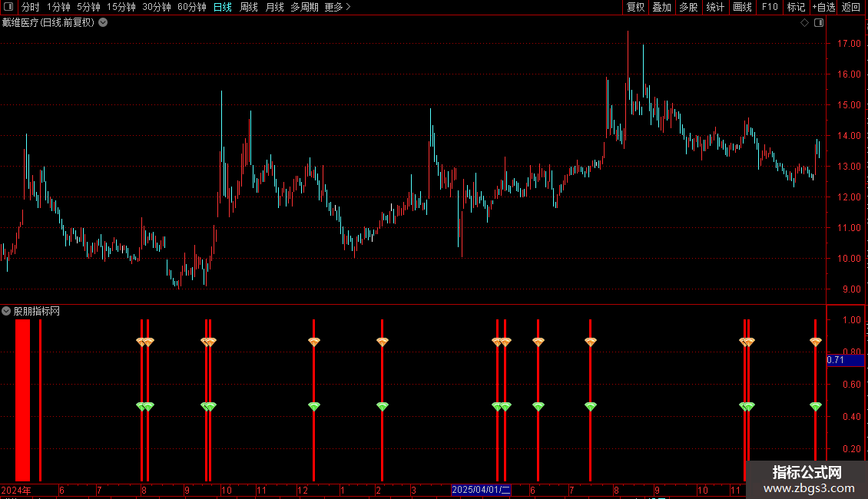Click the 17.00 price axis label

(x=849, y=44)
